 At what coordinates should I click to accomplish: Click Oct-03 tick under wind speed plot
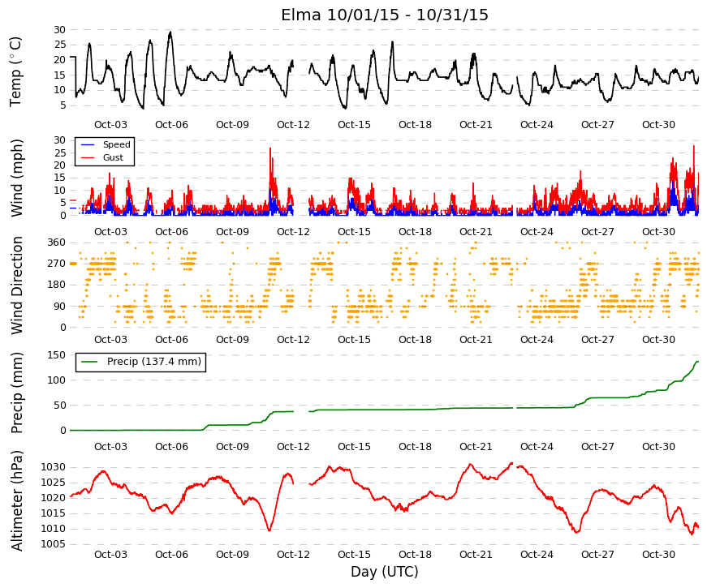tap(110, 232)
